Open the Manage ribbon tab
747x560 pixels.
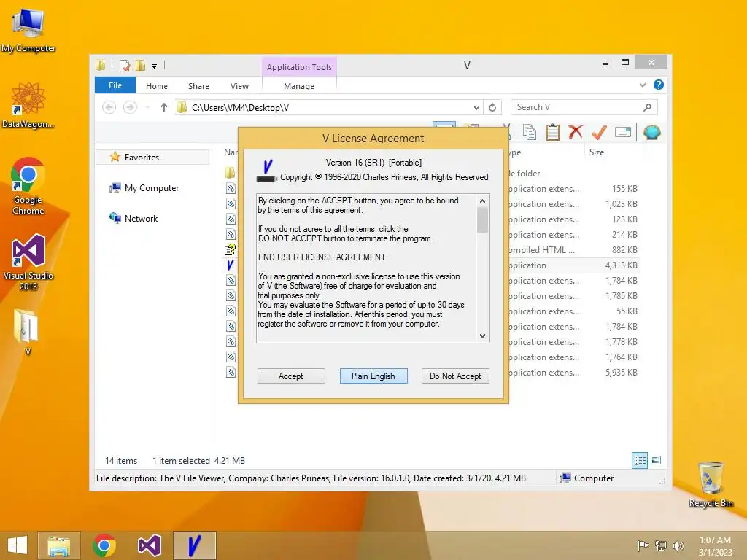click(298, 86)
